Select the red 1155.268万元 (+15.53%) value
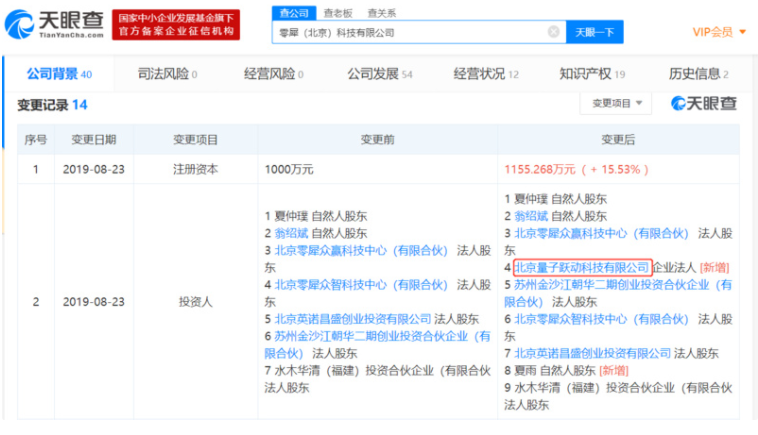Viewport: 758px width, 435px height. (576, 169)
